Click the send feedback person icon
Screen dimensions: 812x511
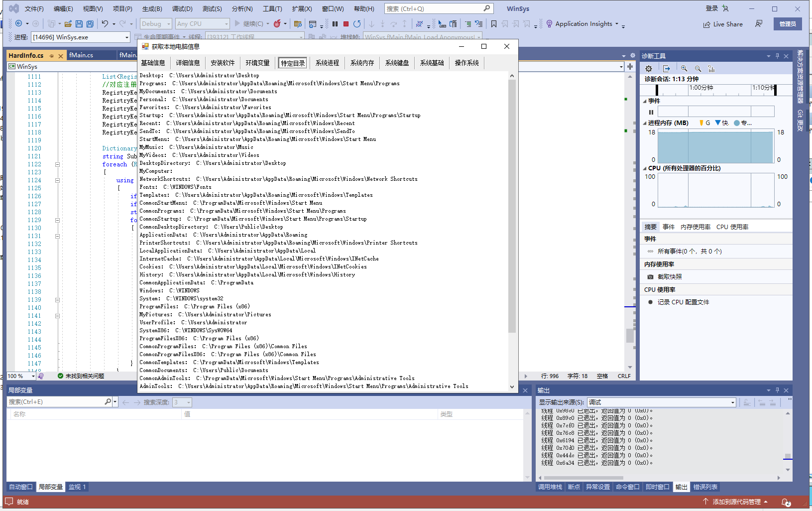tap(759, 23)
